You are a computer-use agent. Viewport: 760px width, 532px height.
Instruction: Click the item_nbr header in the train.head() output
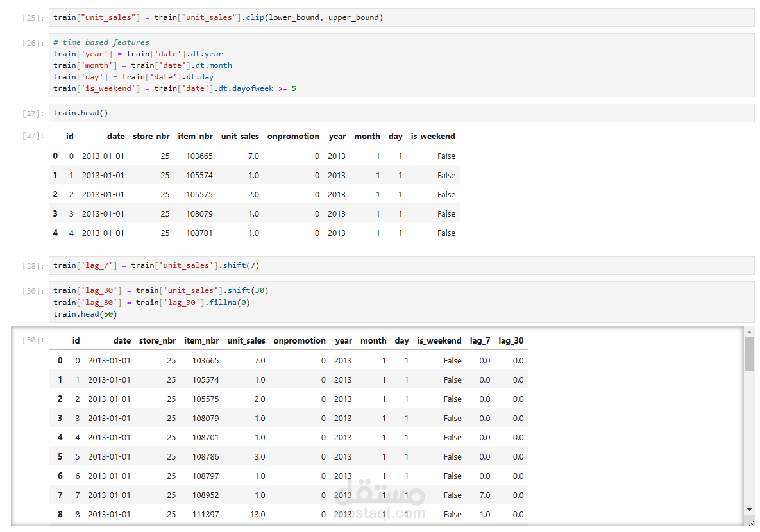click(x=196, y=136)
